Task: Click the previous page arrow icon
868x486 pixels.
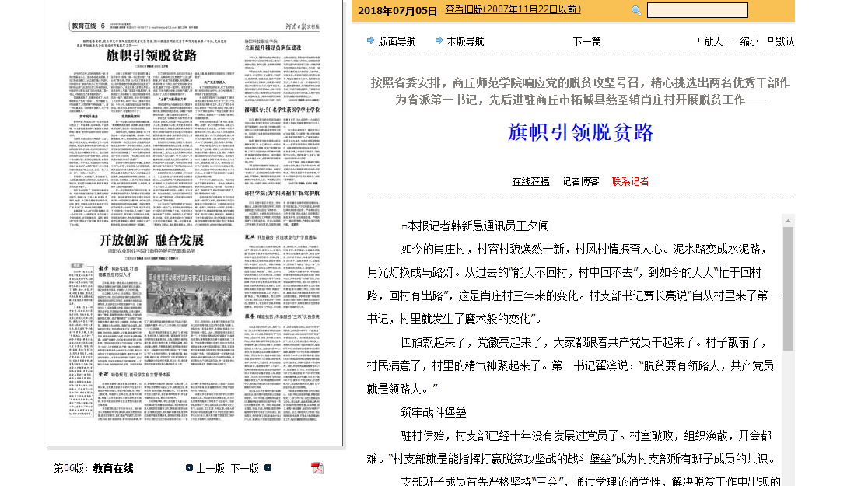Action: pos(189,468)
